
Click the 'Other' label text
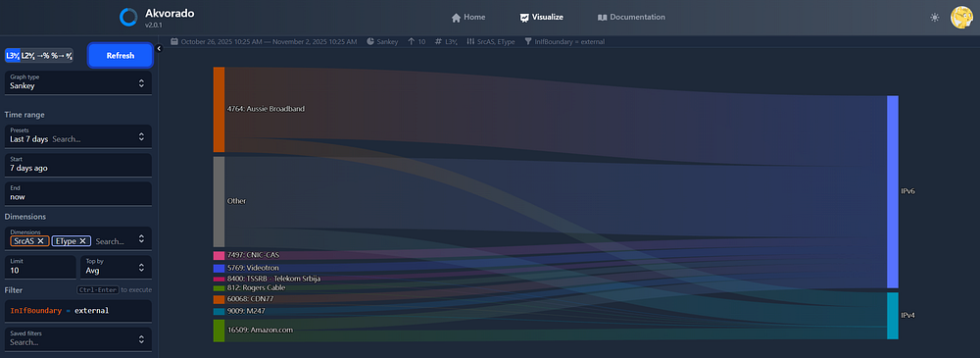coord(237,201)
